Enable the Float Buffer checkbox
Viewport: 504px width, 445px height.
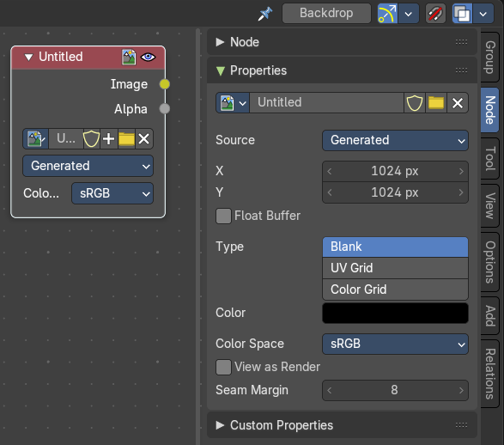(224, 216)
